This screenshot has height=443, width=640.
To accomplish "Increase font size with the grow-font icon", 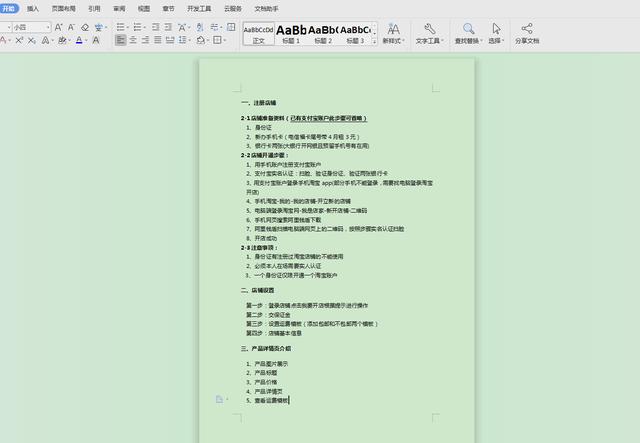I will click(58, 27).
